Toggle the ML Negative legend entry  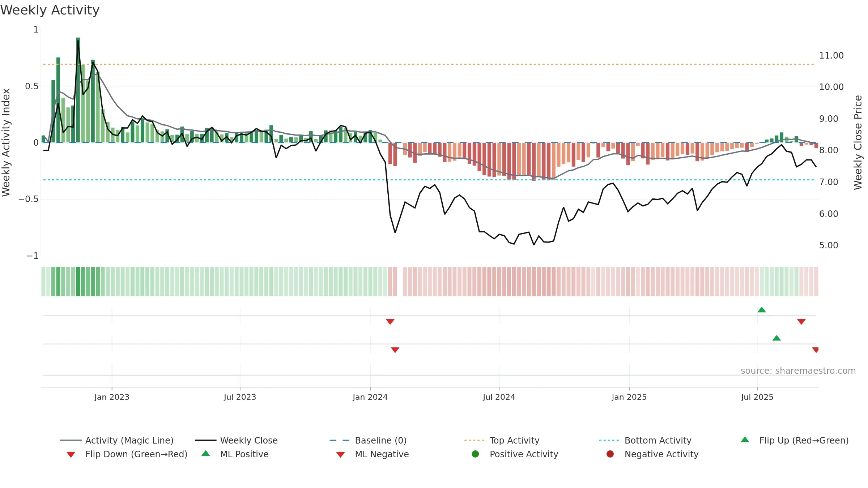pyautogui.click(x=373, y=454)
